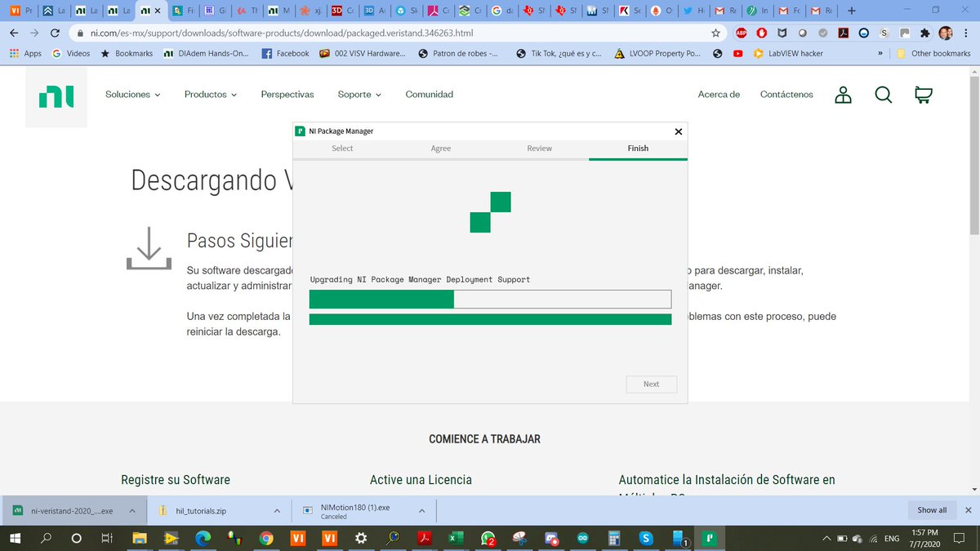This screenshot has width=980, height=551.
Task: Open Excel from the taskbar
Action: click(456, 539)
